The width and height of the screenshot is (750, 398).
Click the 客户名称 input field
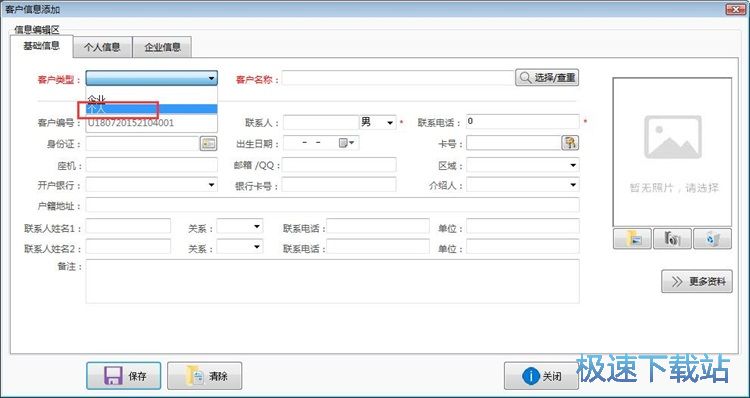coord(398,78)
